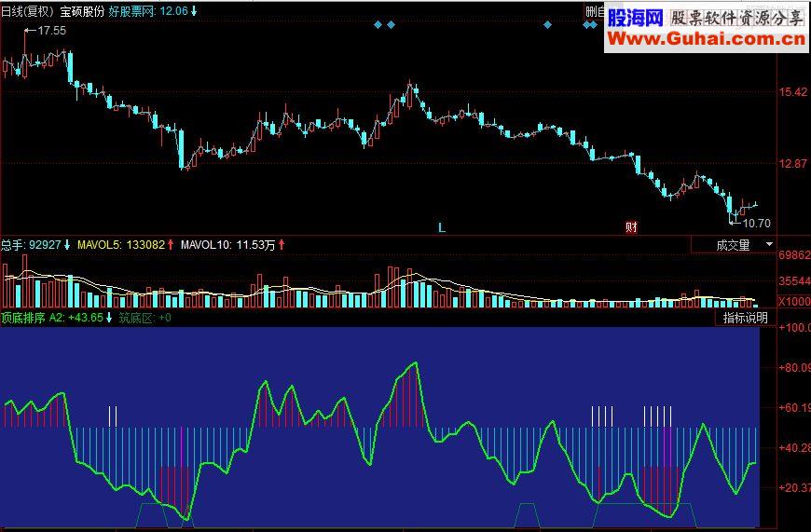811x532 pixels.
Task: Click the partially hidden 删自 button
Action: point(595,11)
